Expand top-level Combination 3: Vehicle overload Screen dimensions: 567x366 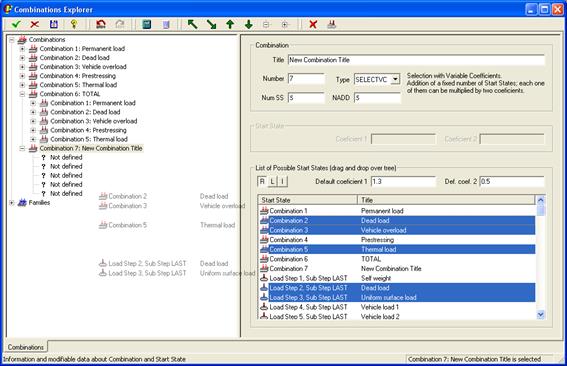(22, 67)
